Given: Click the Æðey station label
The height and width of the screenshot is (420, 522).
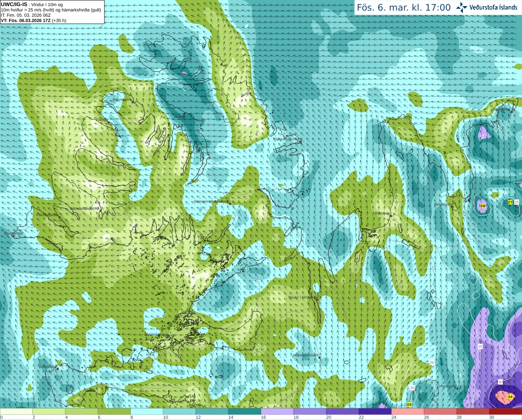Looking at the screenshot, I should (x=179, y=117).
